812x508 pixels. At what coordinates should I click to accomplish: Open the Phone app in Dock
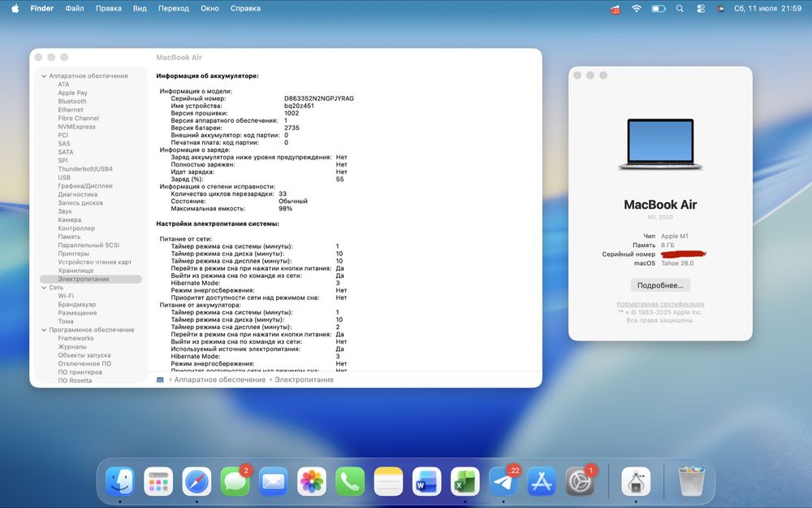coord(350,481)
